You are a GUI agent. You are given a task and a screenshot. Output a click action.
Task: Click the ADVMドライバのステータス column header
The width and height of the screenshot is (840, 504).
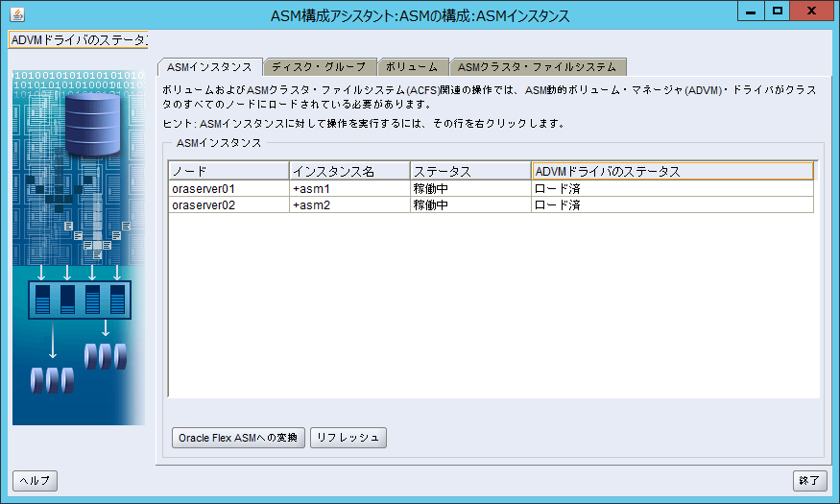tap(673, 171)
